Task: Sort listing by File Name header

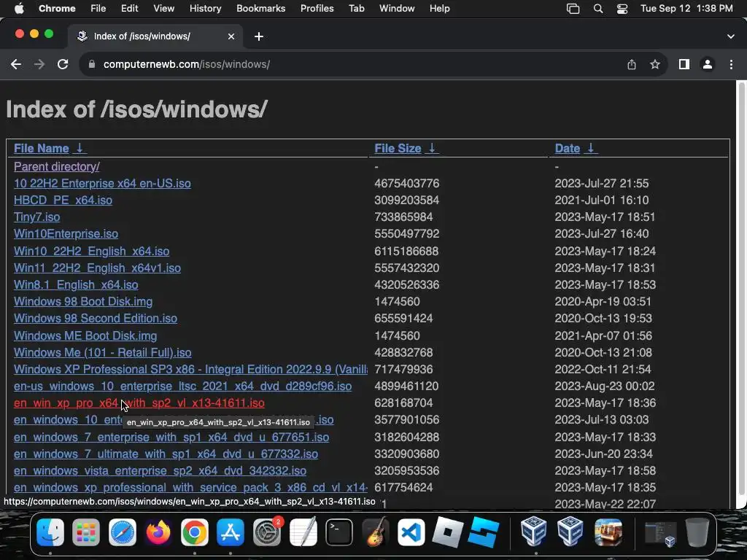Action: (x=42, y=149)
